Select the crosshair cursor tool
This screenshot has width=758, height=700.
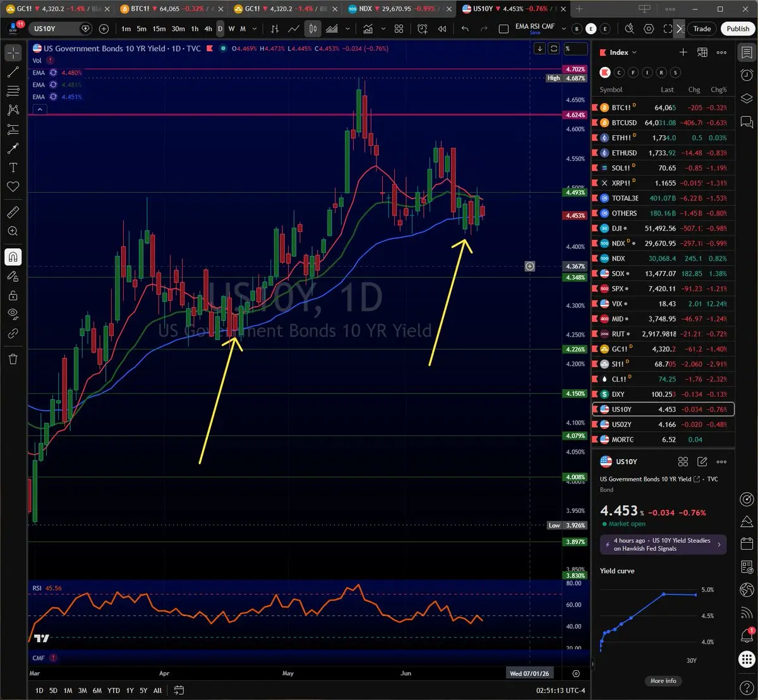[x=13, y=53]
